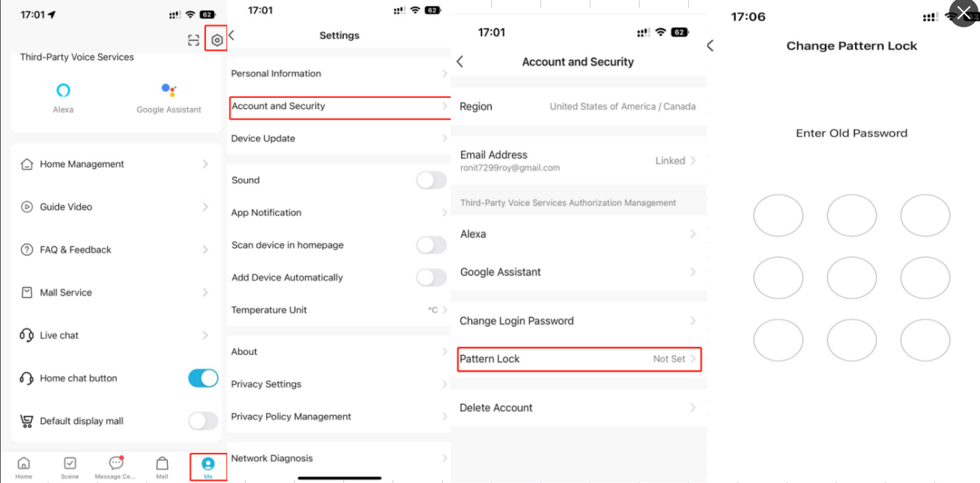Screen dimensions: 980x483
Task: Tap the center circle of pattern grid
Action: click(851, 278)
